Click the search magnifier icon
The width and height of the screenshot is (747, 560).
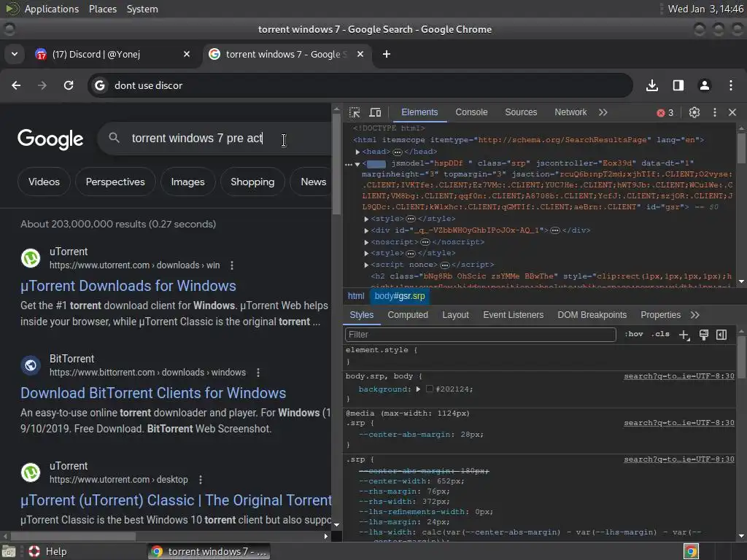tap(114, 138)
